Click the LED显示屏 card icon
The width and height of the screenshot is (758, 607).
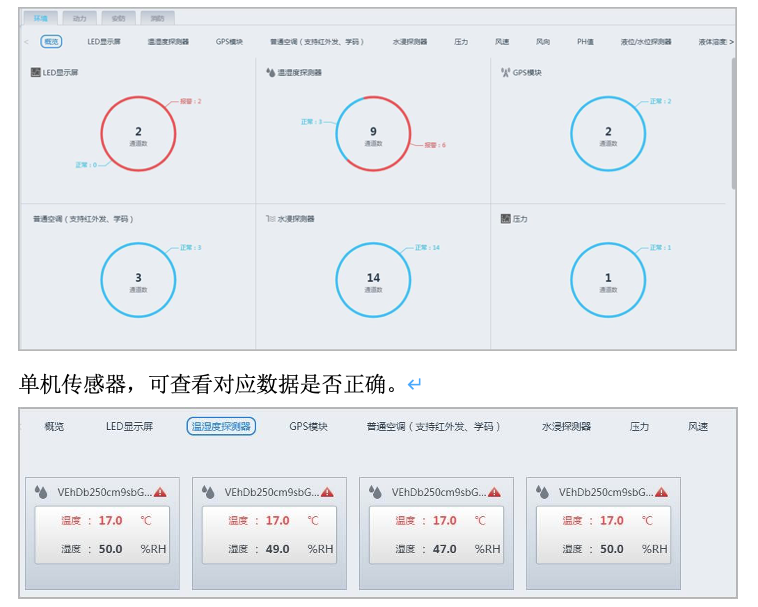(x=36, y=73)
